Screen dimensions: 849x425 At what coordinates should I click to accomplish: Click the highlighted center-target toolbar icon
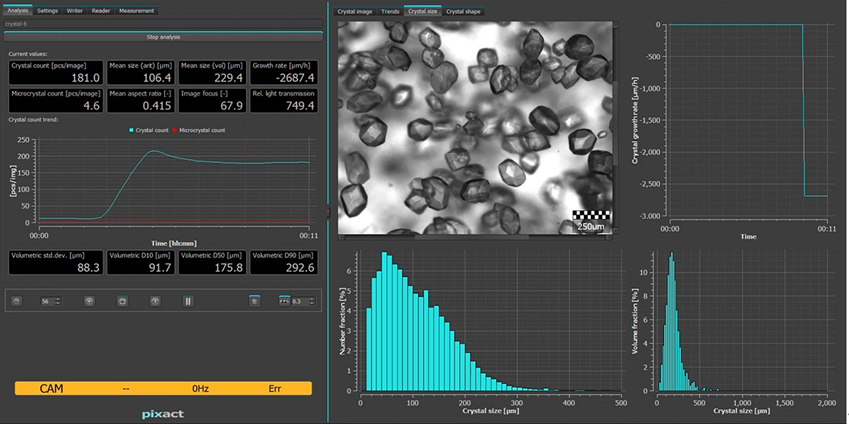coord(122,300)
